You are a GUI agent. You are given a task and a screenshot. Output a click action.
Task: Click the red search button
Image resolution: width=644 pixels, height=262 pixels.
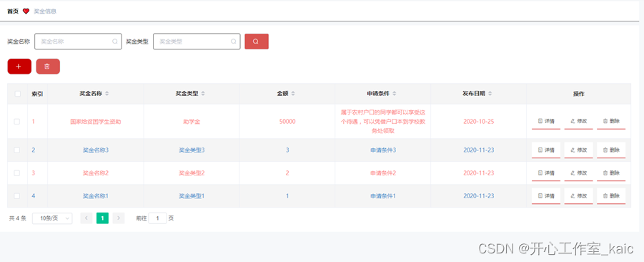point(257,42)
